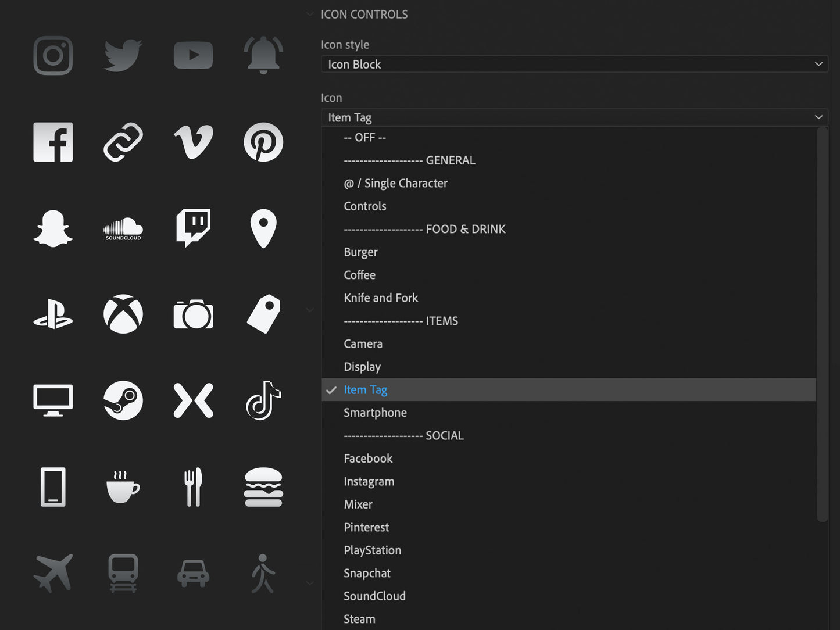The width and height of the screenshot is (840, 630).
Task: Select the Pinterest logo icon
Action: pos(263,142)
